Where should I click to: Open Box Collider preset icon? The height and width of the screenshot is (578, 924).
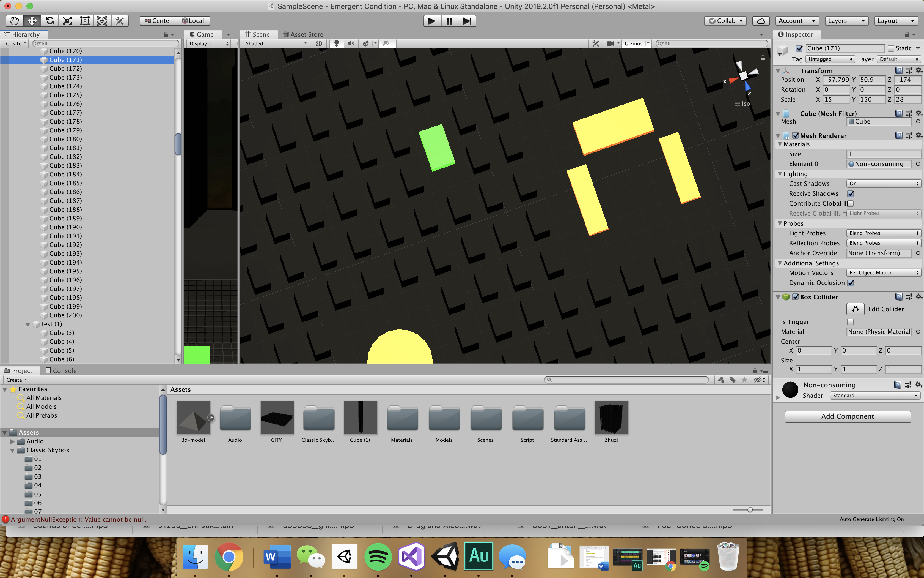pyautogui.click(x=909, y=297)
